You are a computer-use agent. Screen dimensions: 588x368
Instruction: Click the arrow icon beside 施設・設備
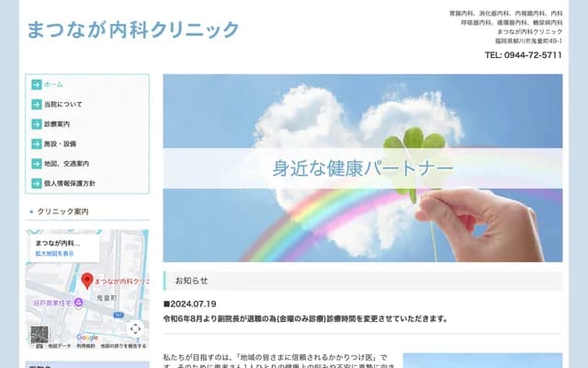pos(37,144)
